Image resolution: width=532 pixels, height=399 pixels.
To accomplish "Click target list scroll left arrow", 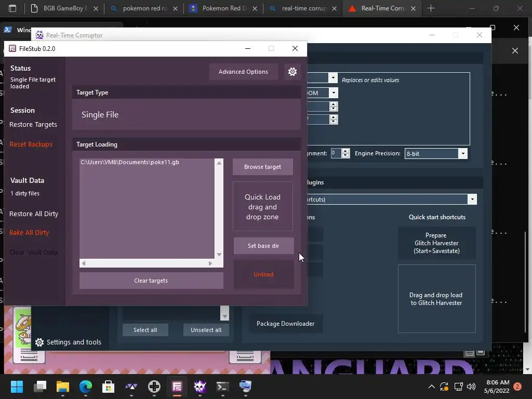I will (84, 263).
